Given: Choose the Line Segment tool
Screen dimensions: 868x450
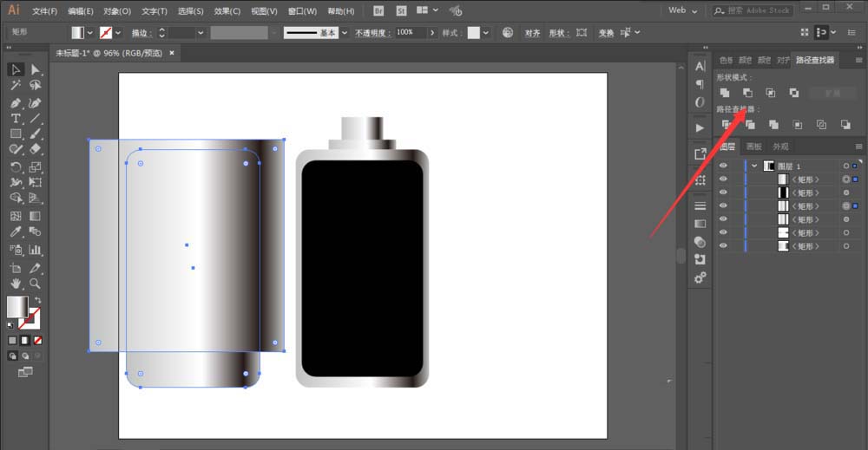Looking at the screenshot, I should (36, 118).
